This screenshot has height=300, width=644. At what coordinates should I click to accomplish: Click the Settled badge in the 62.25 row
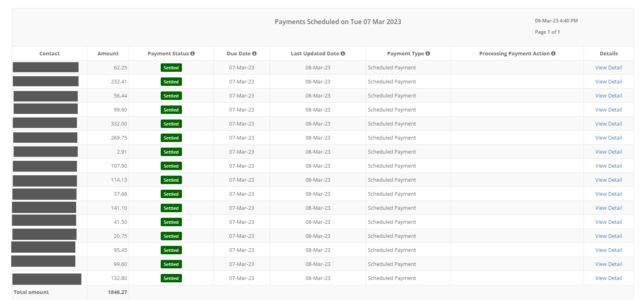pyautogui.click(x=171, y=68)
